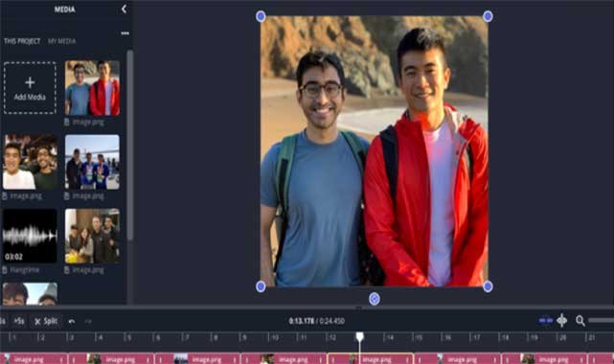Click the playhead marker on the timeline ruler

tap(360, 336)
